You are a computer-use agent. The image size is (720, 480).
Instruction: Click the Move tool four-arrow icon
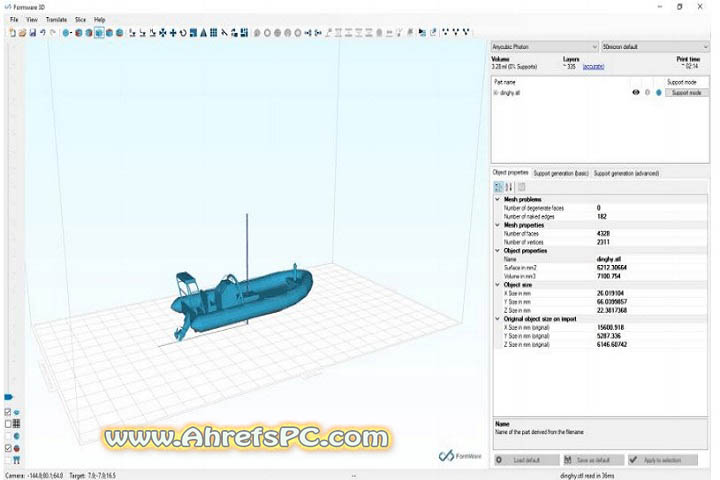click(x=163, y=33)
